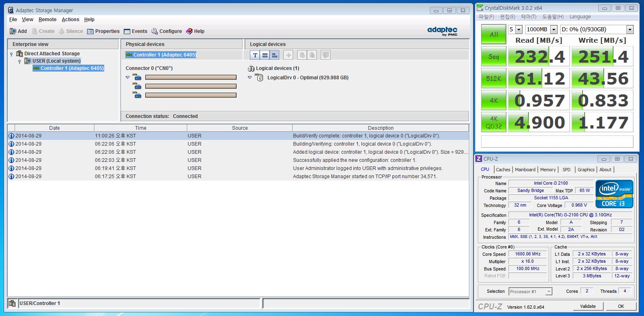Click the first grayed hot-spare disk icon
The image size is (644, 316).
tap(302, 55)
